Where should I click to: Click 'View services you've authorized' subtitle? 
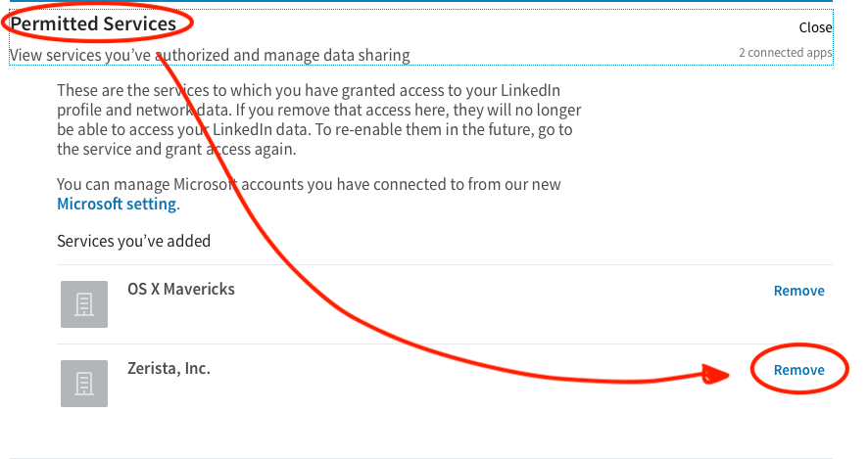(210, 56)
